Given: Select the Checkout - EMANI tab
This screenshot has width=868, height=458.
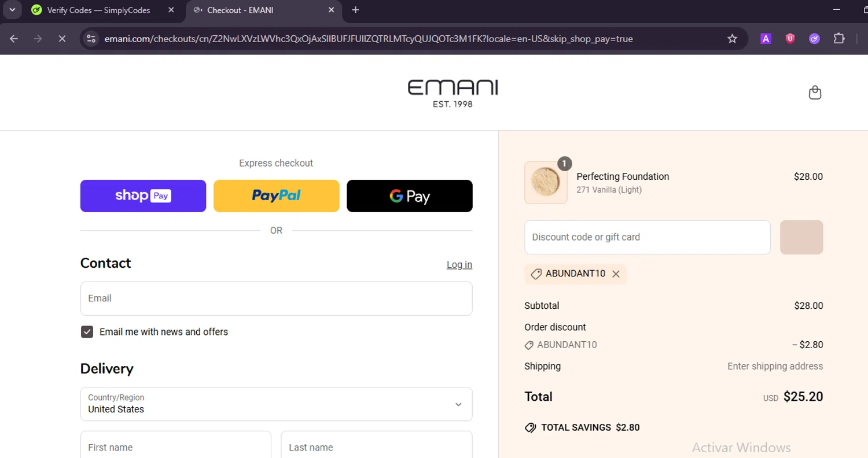Looking at the screenshot, I should (x=264, y=10).
